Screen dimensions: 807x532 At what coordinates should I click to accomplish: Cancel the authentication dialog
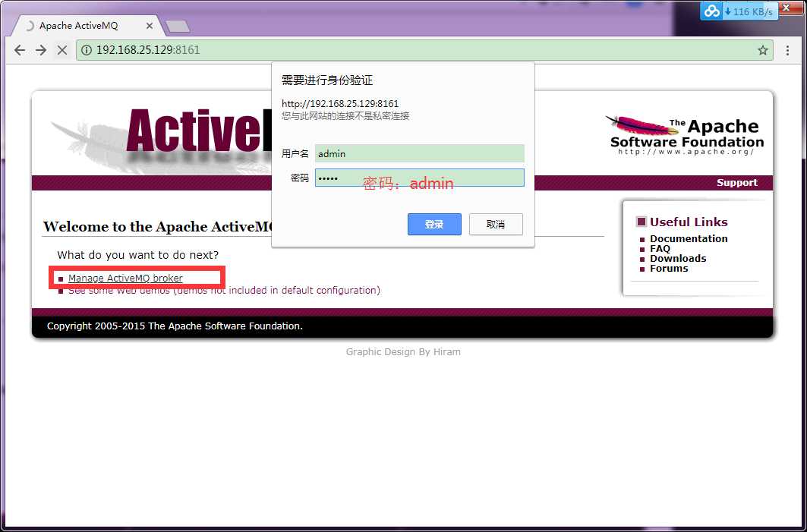coord(496,225)
